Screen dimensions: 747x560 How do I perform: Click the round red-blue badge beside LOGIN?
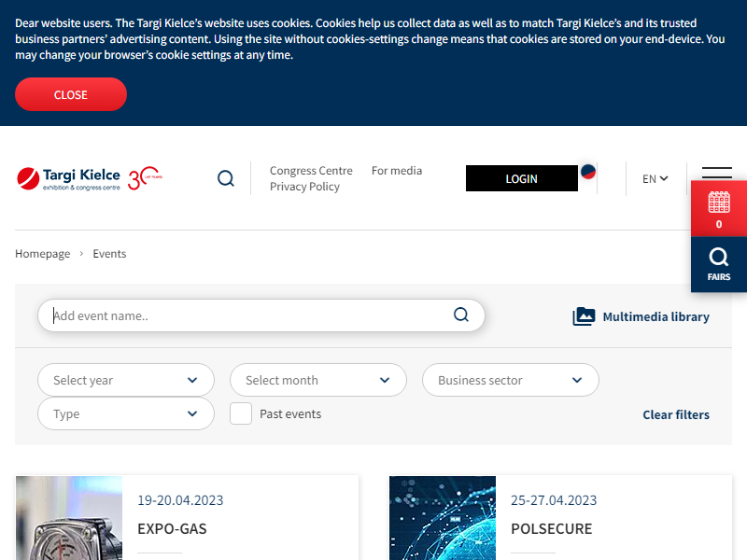click(588, 172)
